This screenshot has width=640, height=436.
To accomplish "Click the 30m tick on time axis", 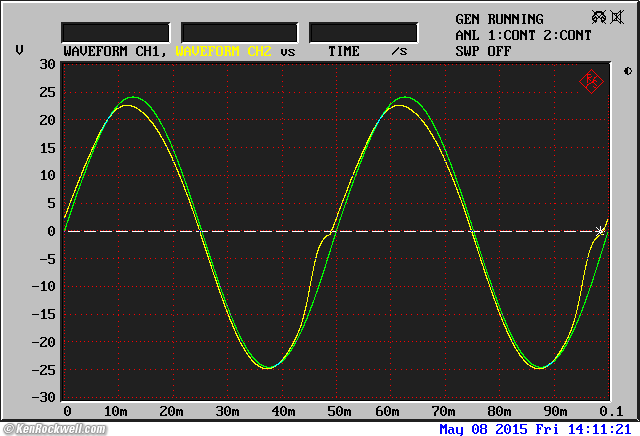I will [x=227, y=411].
